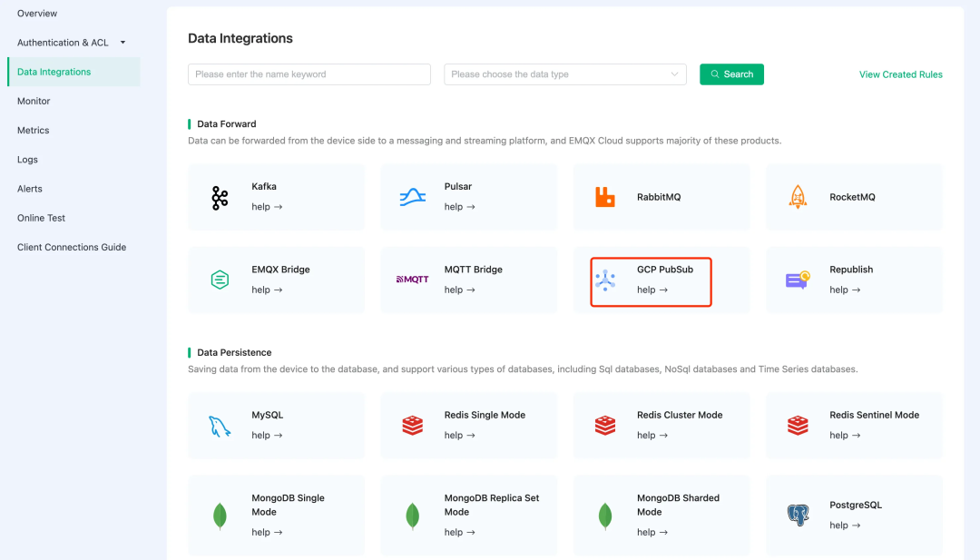Open the Alerts sidebar item
This screenshot has width=980, height=560.
(30, 189)
